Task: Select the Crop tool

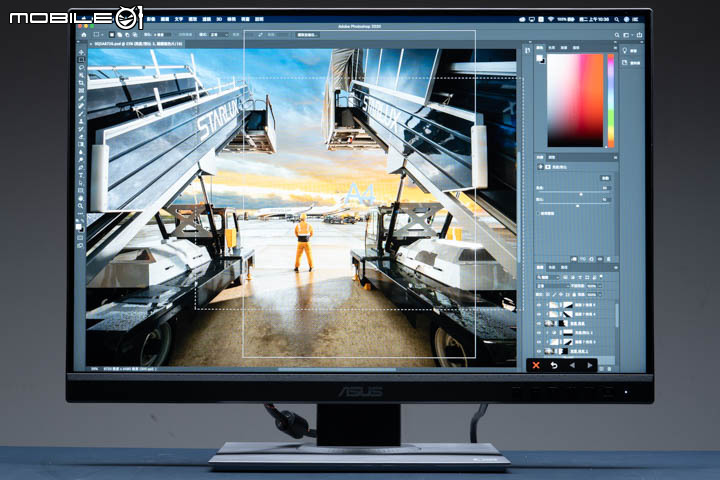Action: click(82, 83)
